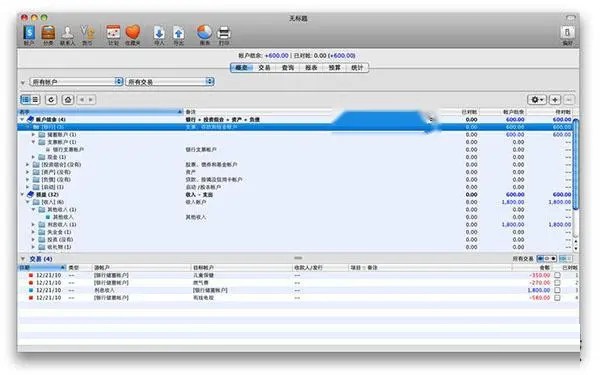Tick reconcile checkbox for 1,800.00 transaction

pos(558,290)
